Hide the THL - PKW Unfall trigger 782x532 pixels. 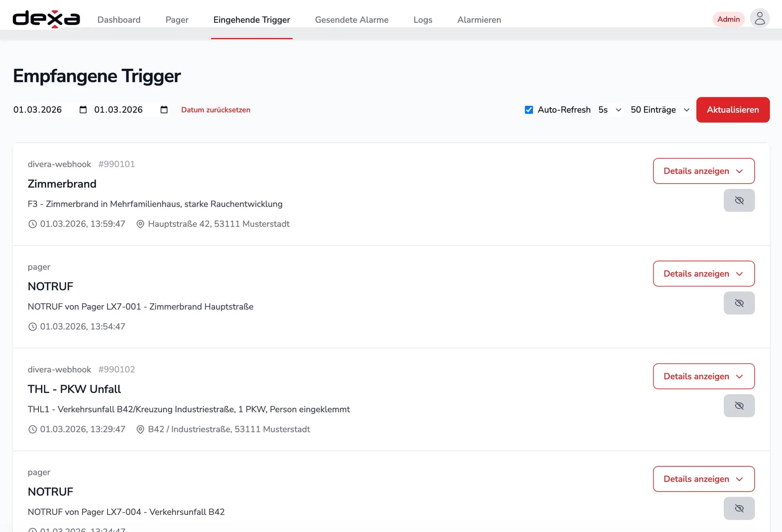coord(739,405)
